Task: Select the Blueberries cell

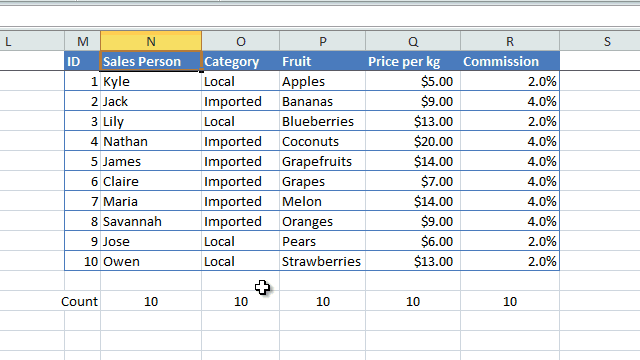Action: (x=322, y=121)
